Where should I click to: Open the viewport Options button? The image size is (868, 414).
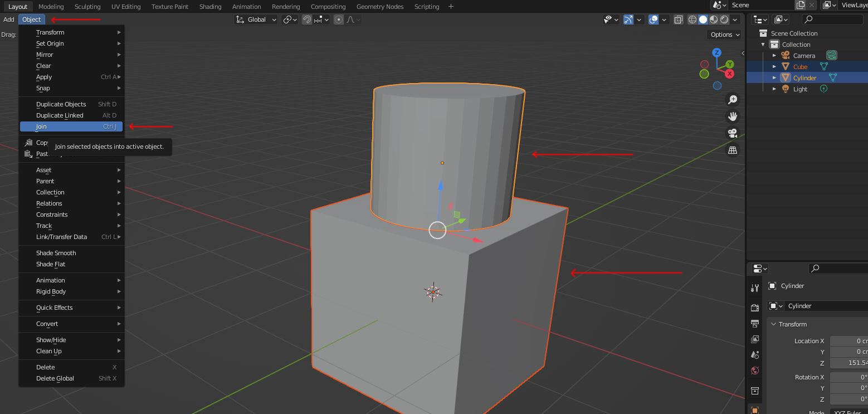click(724, 35)
